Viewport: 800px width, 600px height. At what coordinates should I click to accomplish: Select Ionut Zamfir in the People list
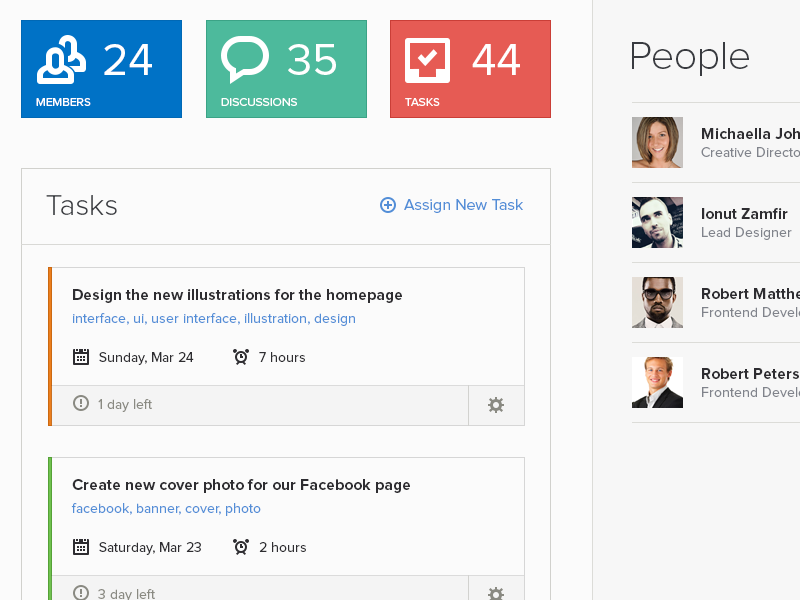[x=746, y=212]
